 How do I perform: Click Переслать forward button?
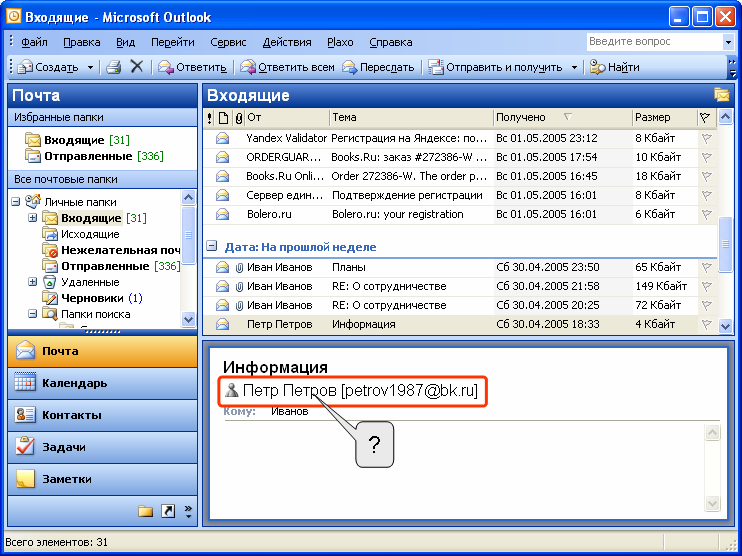(378, 67)
